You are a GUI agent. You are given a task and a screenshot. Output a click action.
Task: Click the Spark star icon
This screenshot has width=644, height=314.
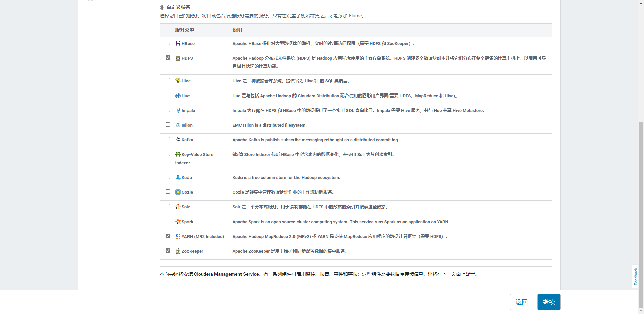[178, 222]
